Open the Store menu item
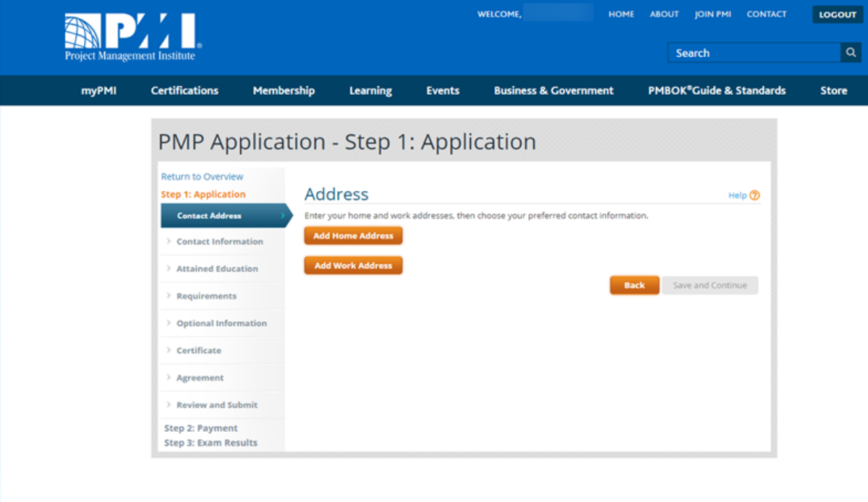Viewport: 868px width, 502px height. [x=833, y=90]
